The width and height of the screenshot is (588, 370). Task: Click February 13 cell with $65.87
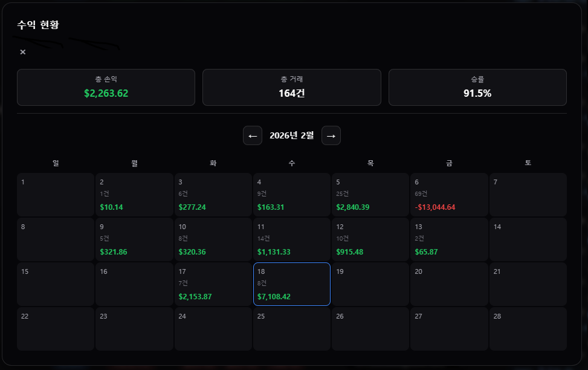coord(449,239)
